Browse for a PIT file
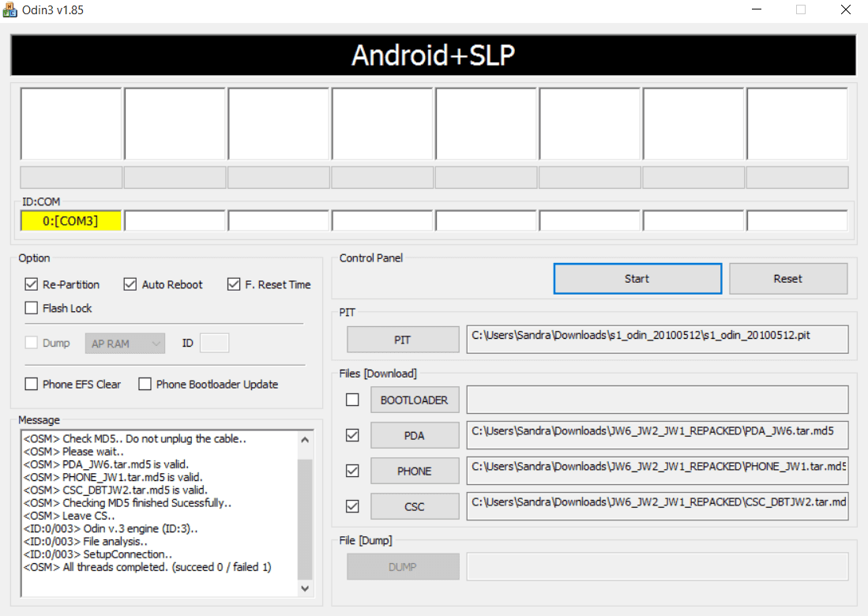Image resolution: width=868 pixels, height=616 pixels. (x=403, y=340)
